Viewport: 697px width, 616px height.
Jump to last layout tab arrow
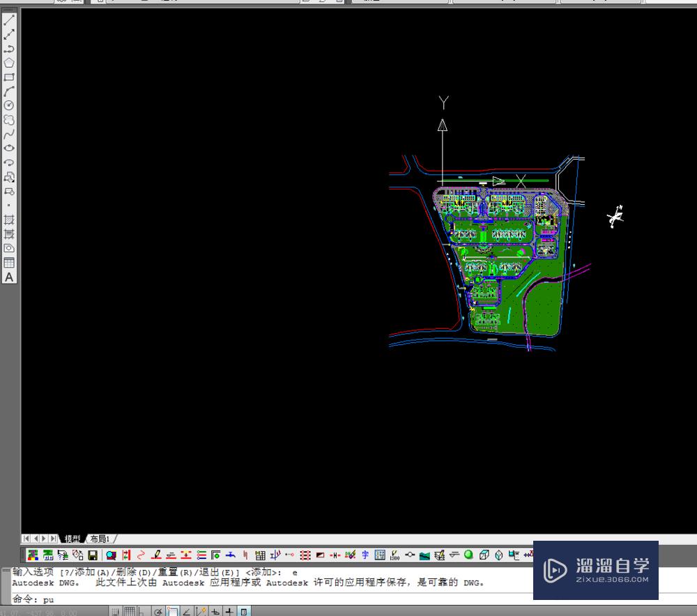(54, 539)
